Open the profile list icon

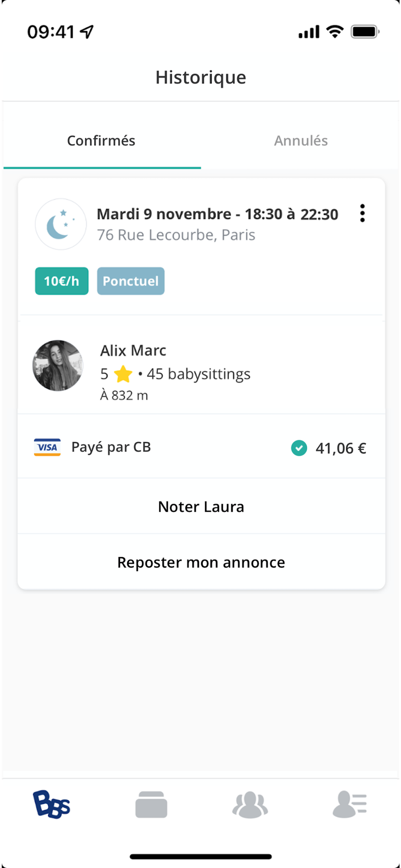click(350, 804)
